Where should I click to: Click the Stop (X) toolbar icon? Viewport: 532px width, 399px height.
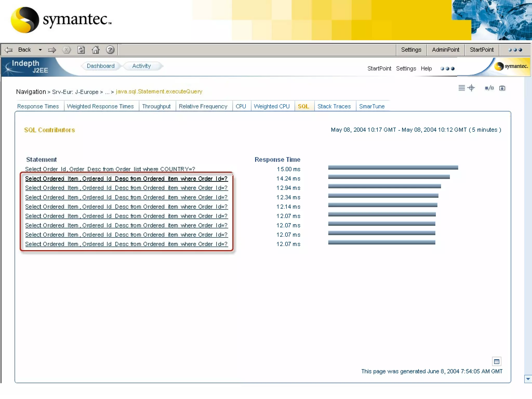coord(66,50)
